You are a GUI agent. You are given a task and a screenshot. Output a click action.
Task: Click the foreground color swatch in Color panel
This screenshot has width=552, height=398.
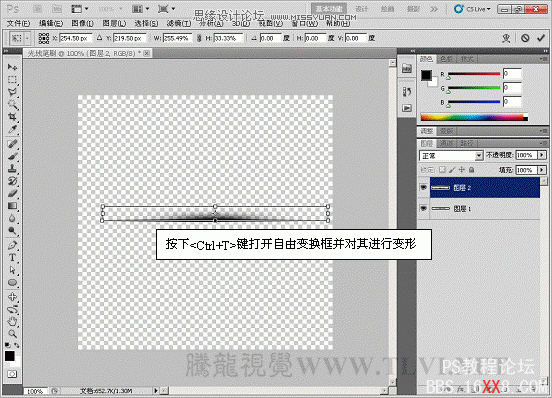[426, 75]
